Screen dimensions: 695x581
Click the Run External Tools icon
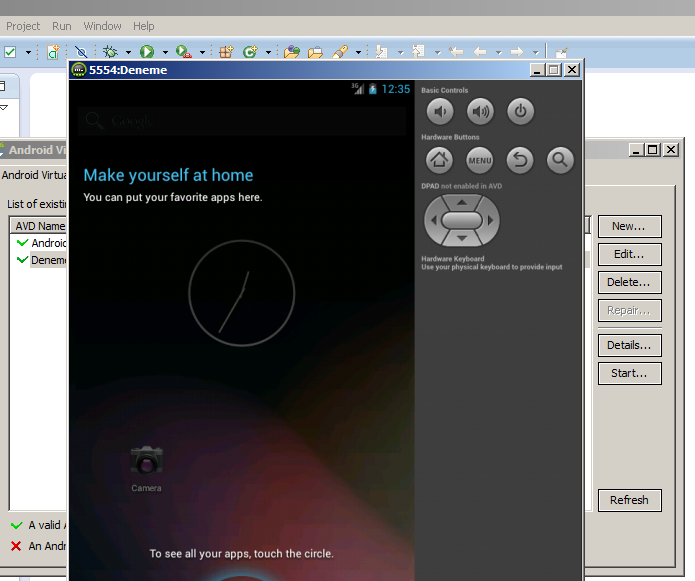point(184,52)
